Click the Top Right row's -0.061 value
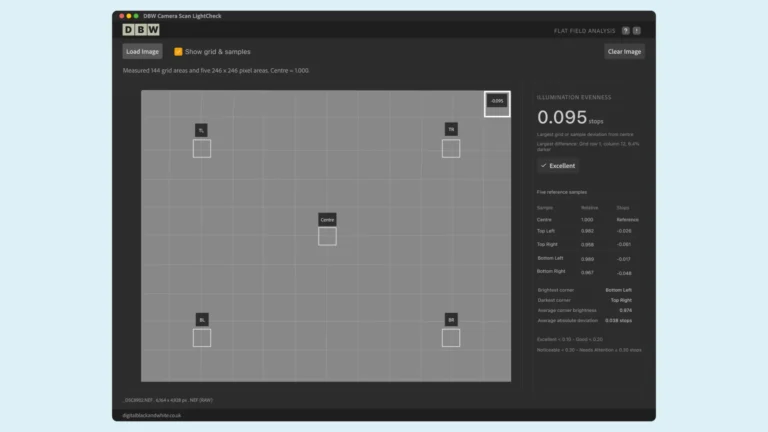768x432 pixels. click(x=624, y=244)
